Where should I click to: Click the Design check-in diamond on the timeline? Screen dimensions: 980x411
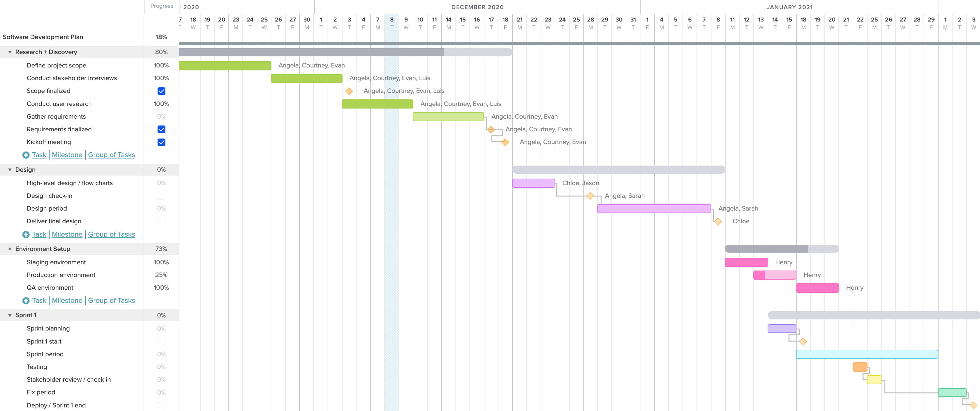coord(590,196)
